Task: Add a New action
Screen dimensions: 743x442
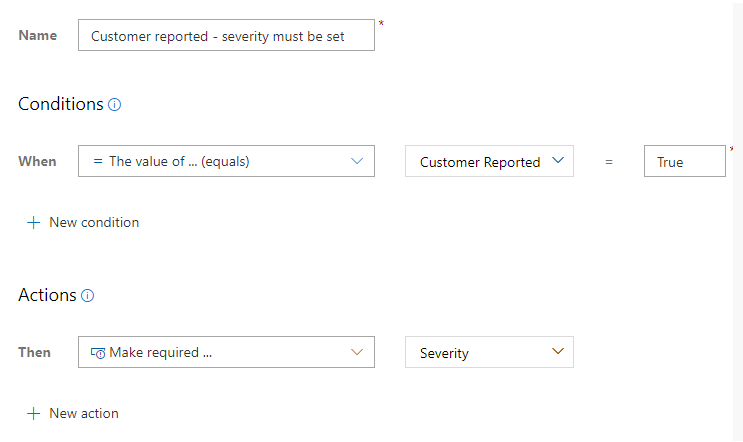Action: tap(72, 414)
